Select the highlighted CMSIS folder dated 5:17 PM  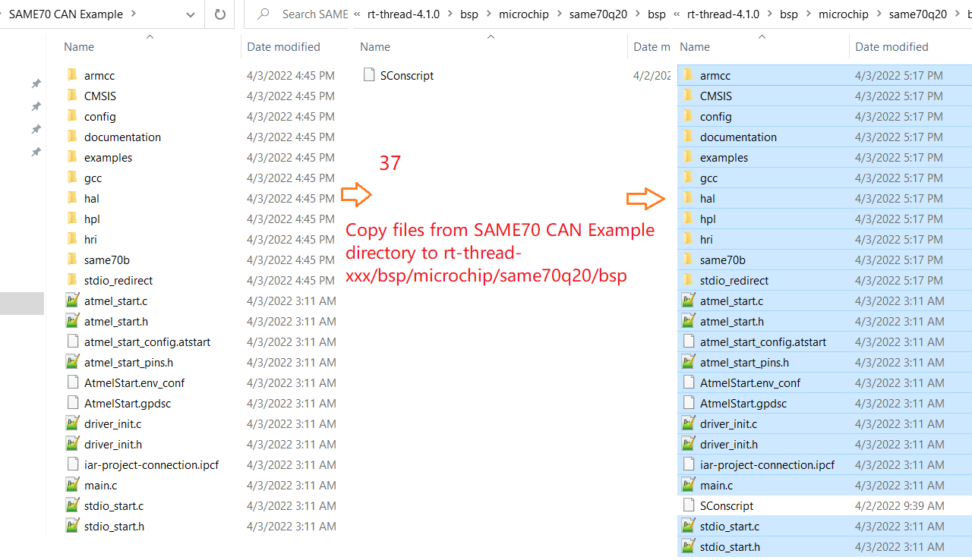pyautogui.click(x=715, y=96)
